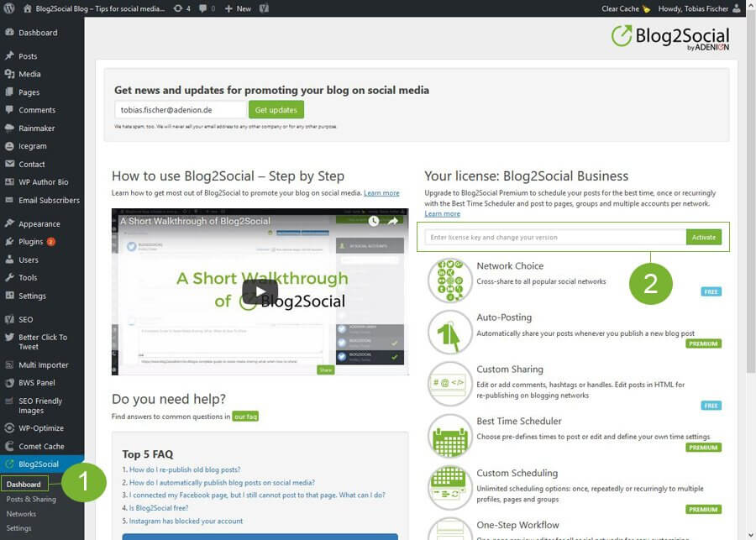The image size is (756, 540).
Task: Open 'Is Blog2Social free?' FAQ link
Action: 159,508
